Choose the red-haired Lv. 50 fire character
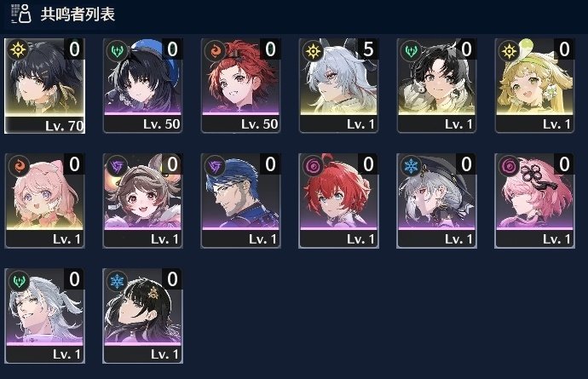The width and height of the screenshot is (588, 379). pyautogui.click(x=241, y=86)
